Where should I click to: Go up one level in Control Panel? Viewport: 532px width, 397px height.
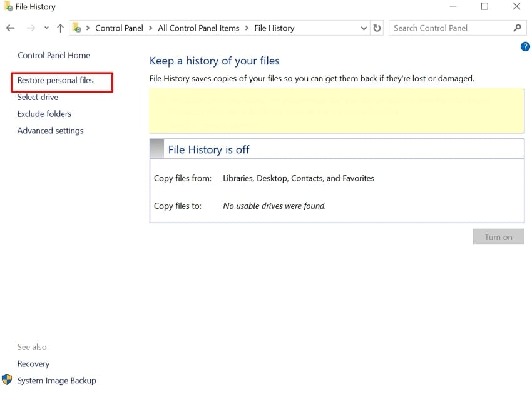[59, 28]
